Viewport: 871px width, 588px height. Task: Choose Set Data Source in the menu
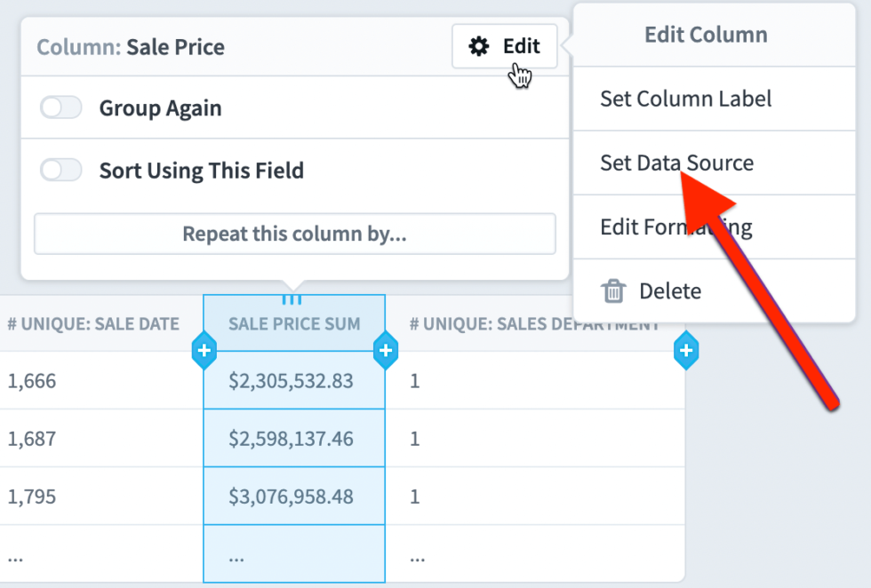[677, 163]
